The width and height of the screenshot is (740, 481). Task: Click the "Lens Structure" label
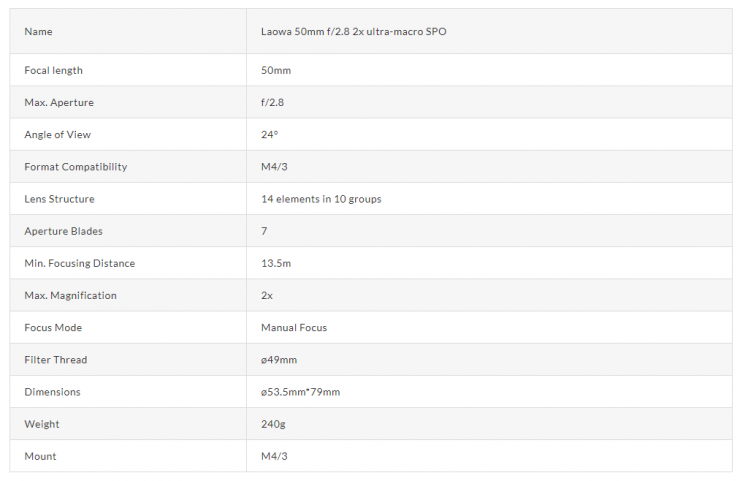pyautogui.click(x=59, y=199)
